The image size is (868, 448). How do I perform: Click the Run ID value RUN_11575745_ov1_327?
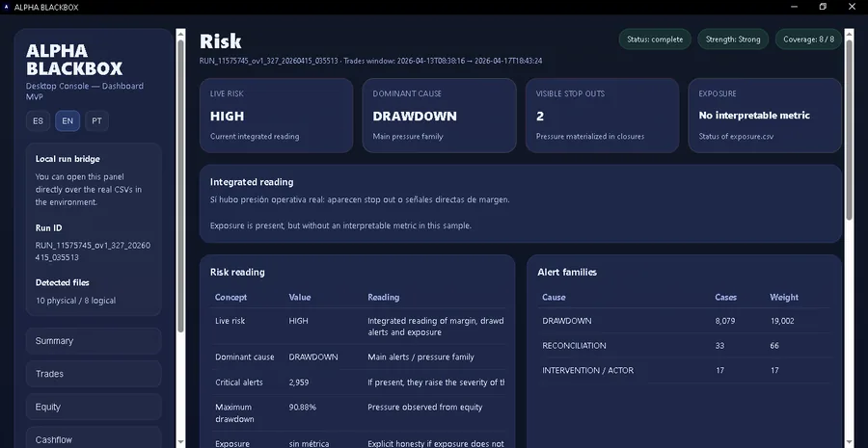[x=93, y=251]
